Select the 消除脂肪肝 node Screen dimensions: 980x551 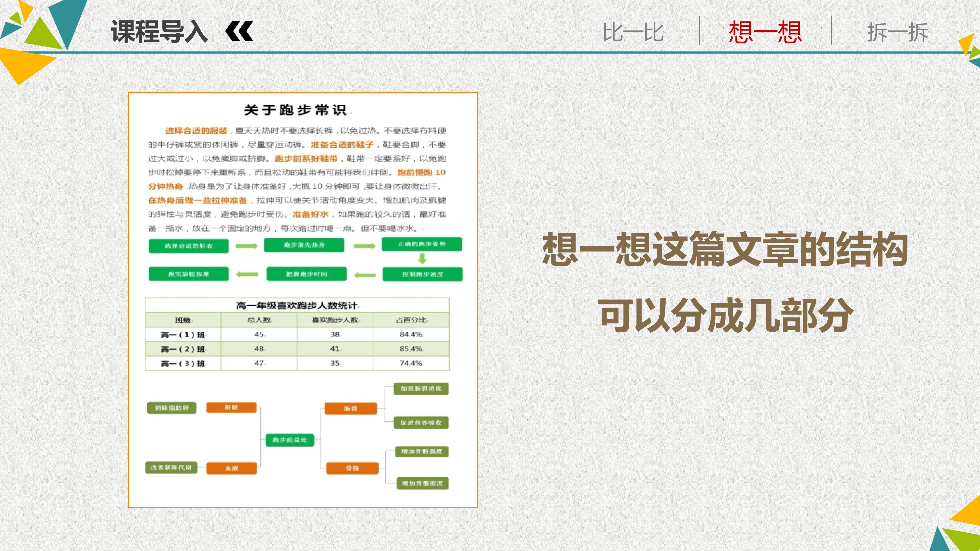(x=171, y=408)
